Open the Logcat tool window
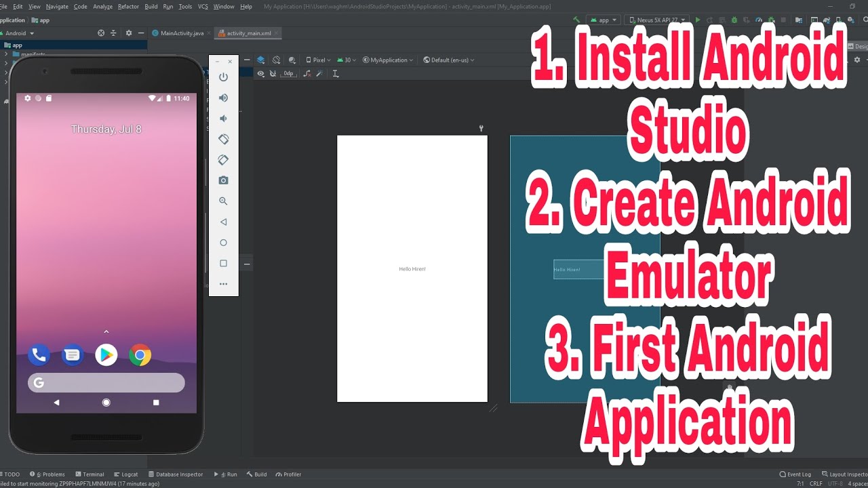The width and height of the screenshot is (868, 488). pyautogui.click(x=126, y=474)
